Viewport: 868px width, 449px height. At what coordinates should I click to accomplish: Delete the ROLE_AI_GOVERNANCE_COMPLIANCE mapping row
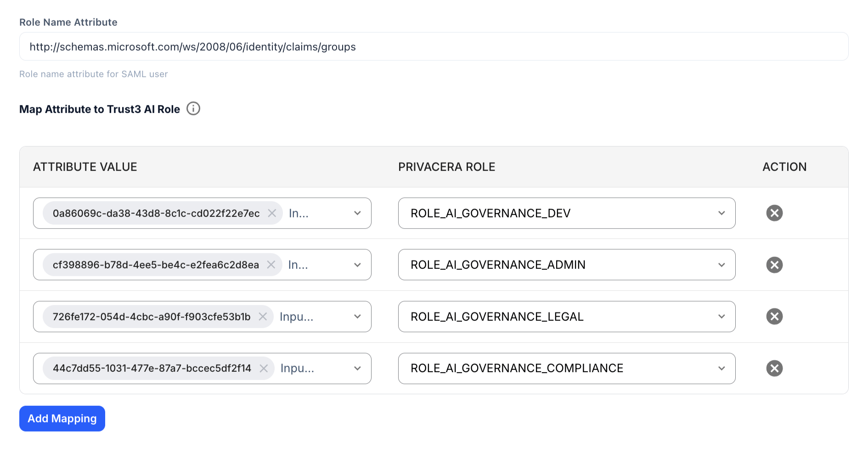tap(774, 368)
